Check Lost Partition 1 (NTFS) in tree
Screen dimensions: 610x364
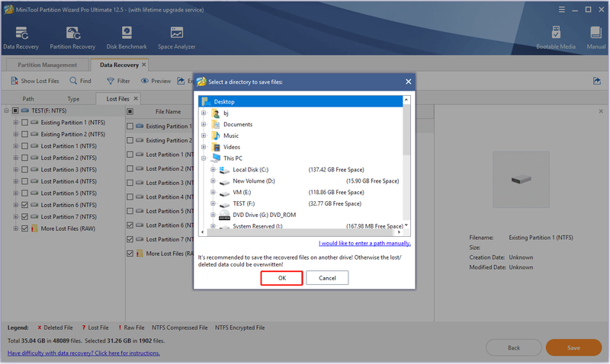tap(25, 146)
